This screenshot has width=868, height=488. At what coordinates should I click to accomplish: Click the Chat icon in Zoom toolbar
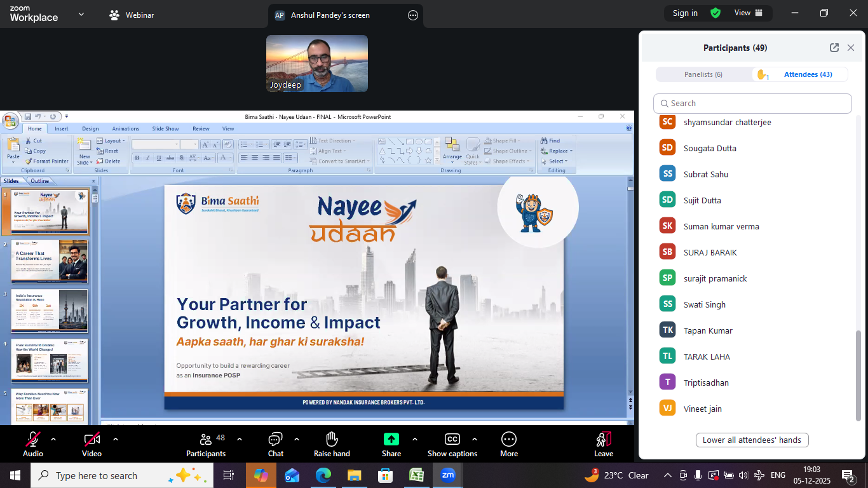[x=275, y=440]
